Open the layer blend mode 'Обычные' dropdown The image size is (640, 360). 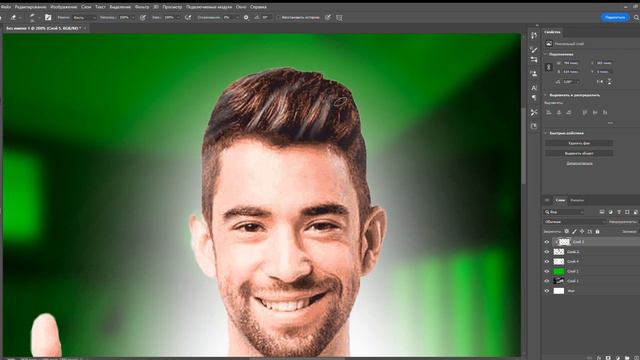click(x=575, y=222)
